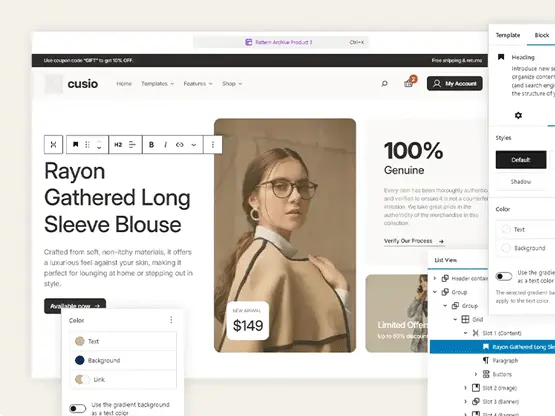Click the settings gear tab in sidebar
Screen dimensions: 555x416
(x=518, y=115)
